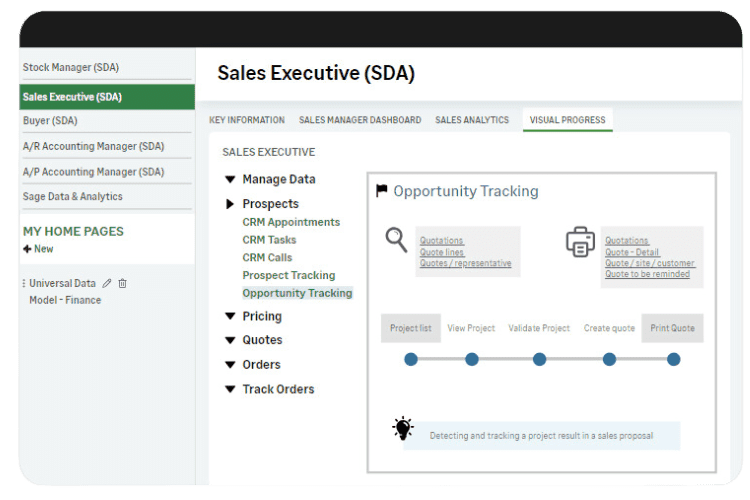The image size is (750, 500).
Task: Click the magnifying glass search icon
Action: pyautogui.click(x=397, y=239)
